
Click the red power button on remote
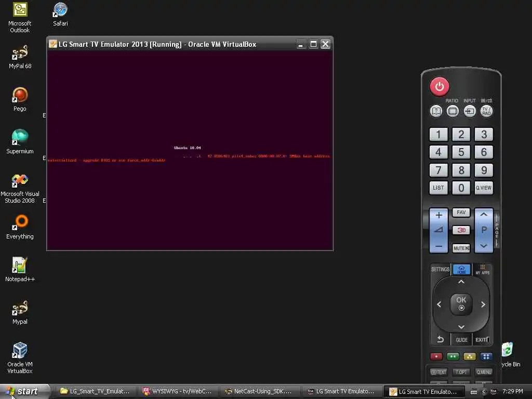[x=440, y=86]
